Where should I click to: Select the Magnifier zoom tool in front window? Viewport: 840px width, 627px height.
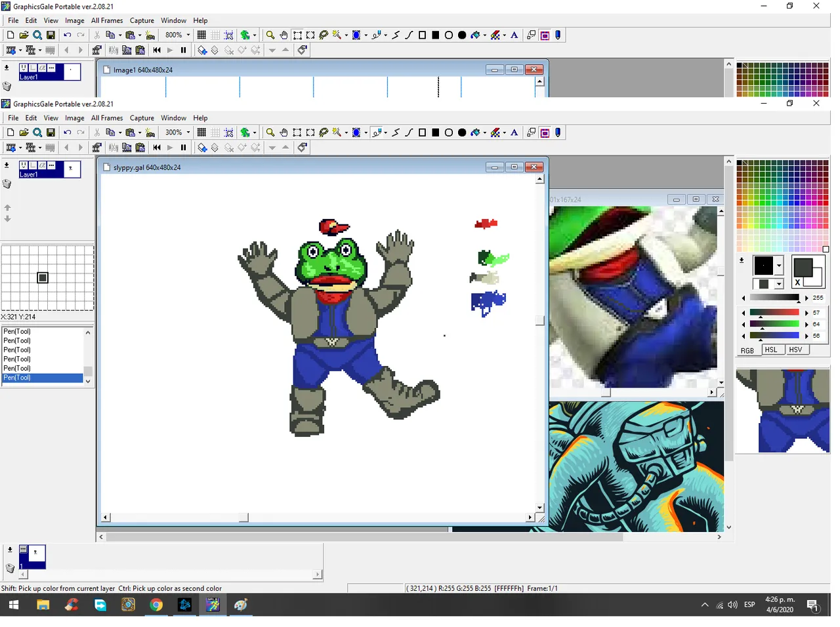tap(270, 132)
